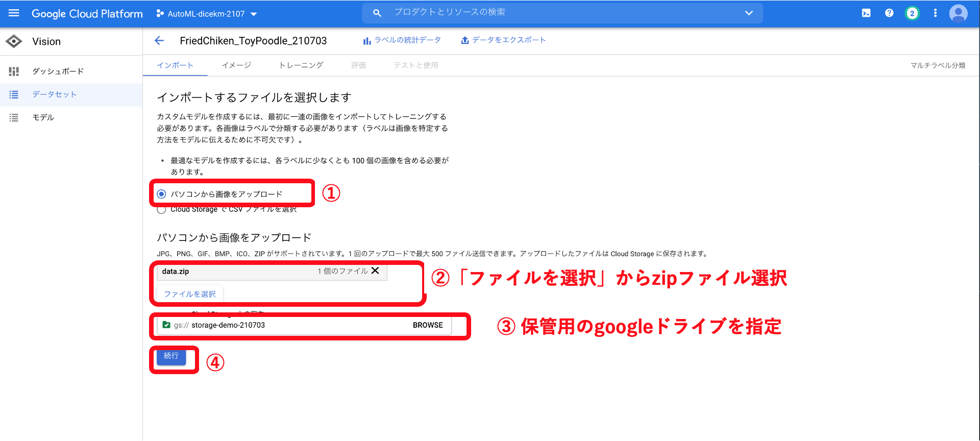Image resolution: width=980 pixels, height=441 pixels.
Task: Open the hamburger navigation menu
Action: coord(14,13)
